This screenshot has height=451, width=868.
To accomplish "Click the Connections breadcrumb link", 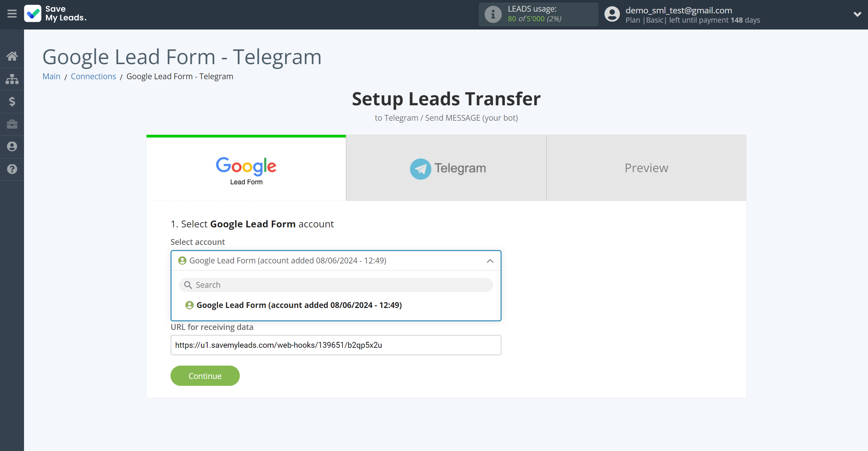I will [x=94, y=76].
